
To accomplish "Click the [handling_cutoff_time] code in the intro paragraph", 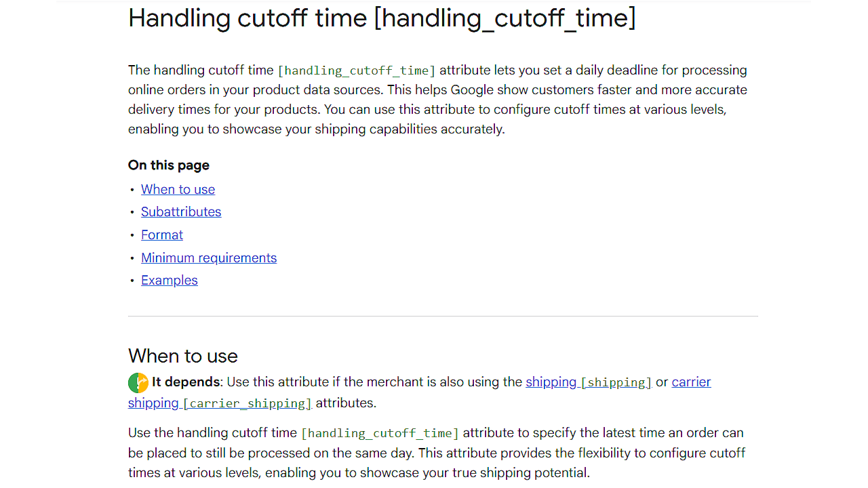I will click(357, 70).
